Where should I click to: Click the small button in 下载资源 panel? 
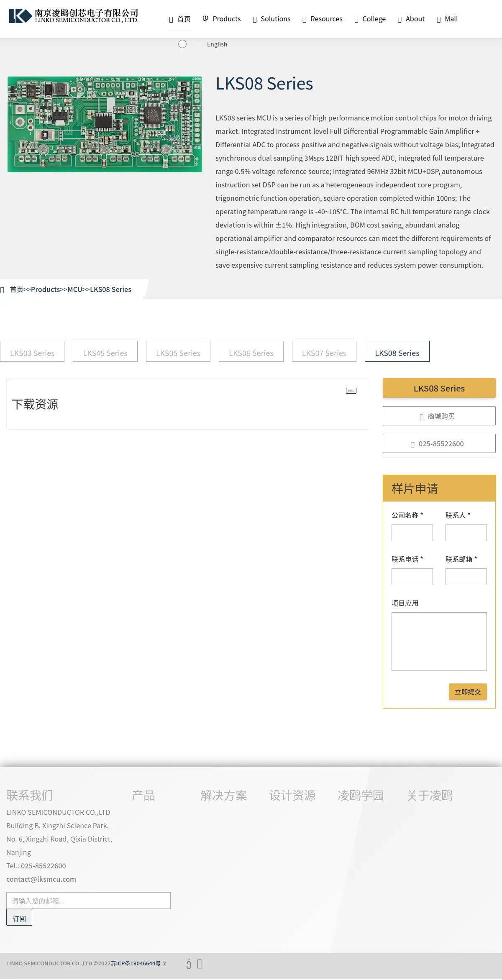(351, 391)
